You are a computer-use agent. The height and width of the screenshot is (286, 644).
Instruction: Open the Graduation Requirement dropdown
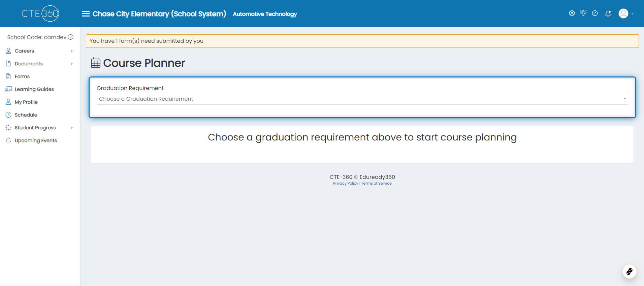point(362,98)
